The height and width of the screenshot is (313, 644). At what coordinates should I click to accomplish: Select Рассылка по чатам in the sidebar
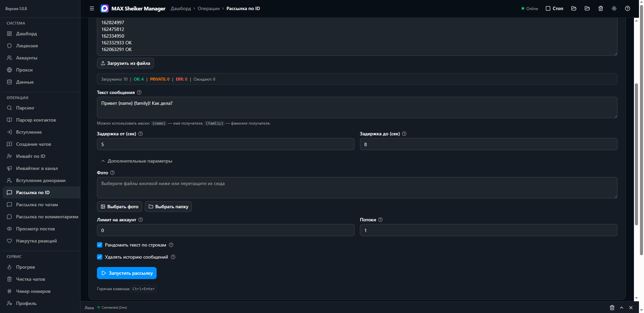(x=41, y=205)
